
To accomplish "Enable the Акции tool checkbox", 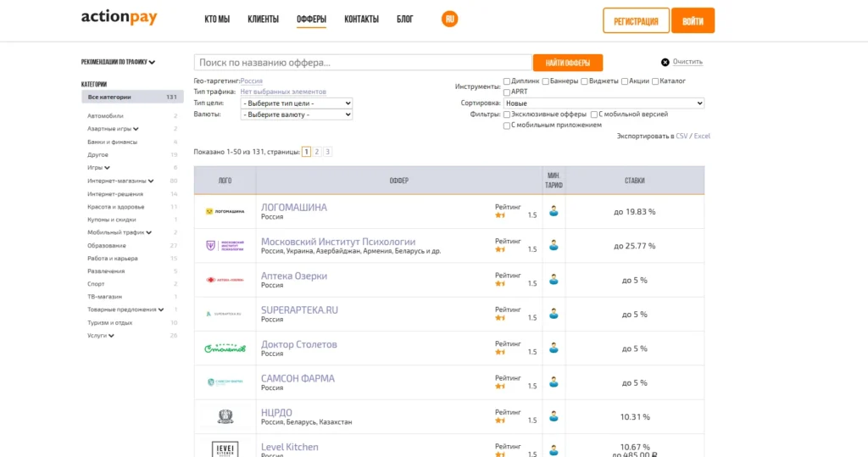I will point(625,81).
